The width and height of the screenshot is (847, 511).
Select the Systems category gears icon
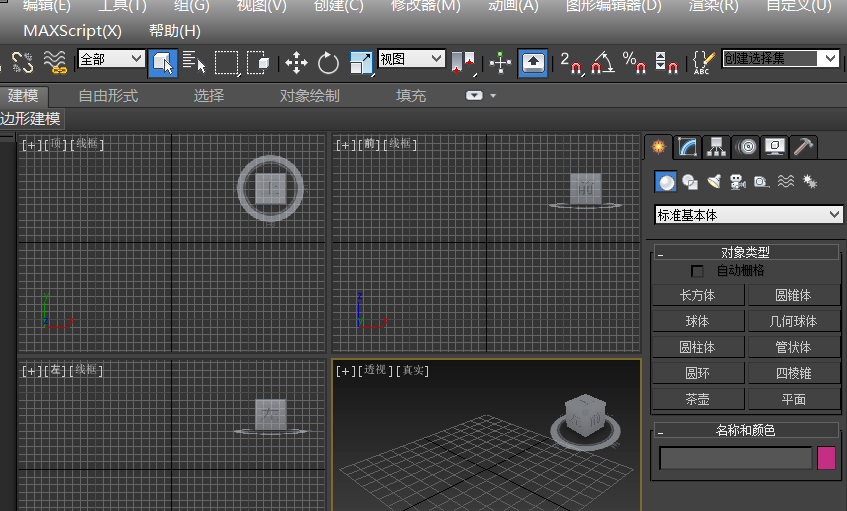810,182
